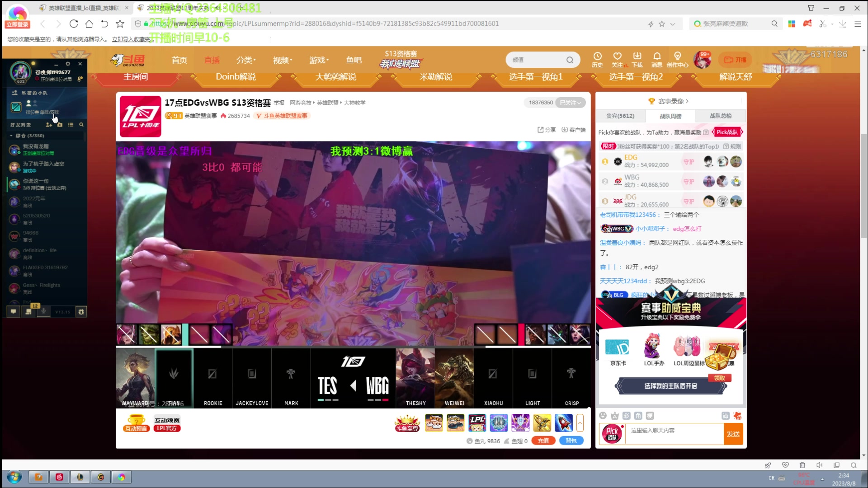Switch to Doinb解说 stream tab
The height and width of the screenshot is (488, 868).
[236, 77]
